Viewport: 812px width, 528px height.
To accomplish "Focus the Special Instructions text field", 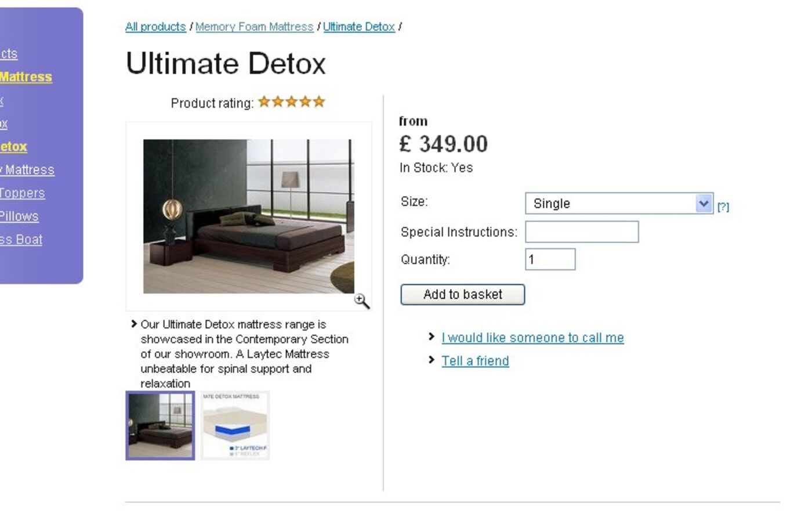I will point(582,232).
